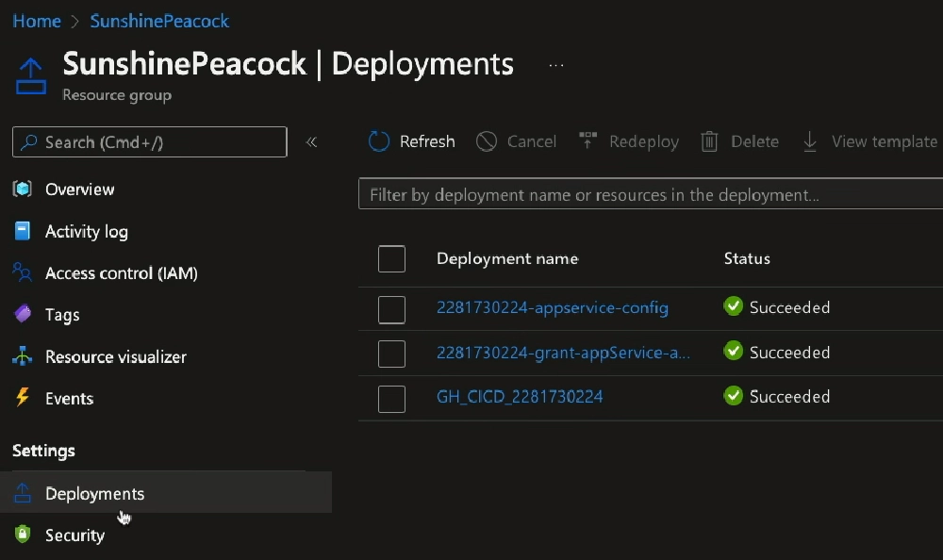The width and height of the screenshot is (943, 560).
Task: Click the green Security shield icon
Action: tap(23, 535)
